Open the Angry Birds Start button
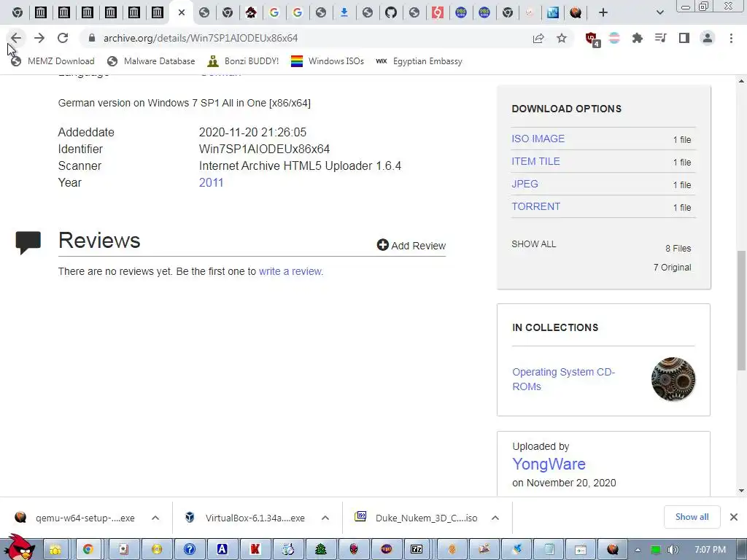Image resolution: width=747 pixels, height=560 pixels. pyautogui.click(x=18, y=547)
